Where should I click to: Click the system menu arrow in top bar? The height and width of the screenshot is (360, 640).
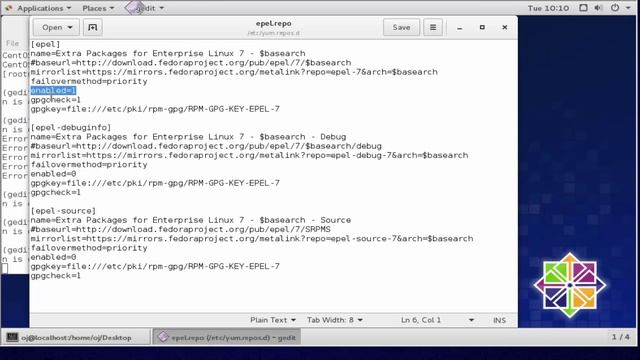tap(628, 8)
